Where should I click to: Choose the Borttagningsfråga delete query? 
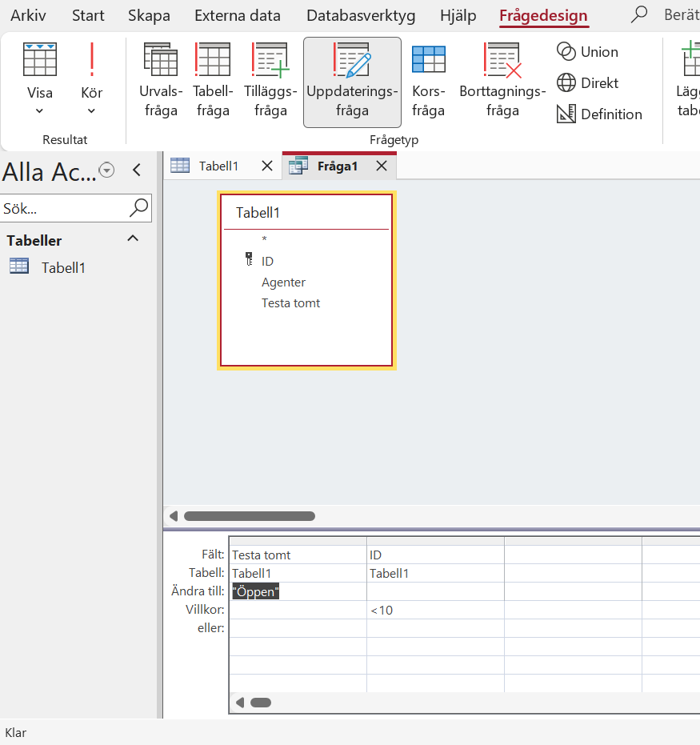[x=502, y=80]
